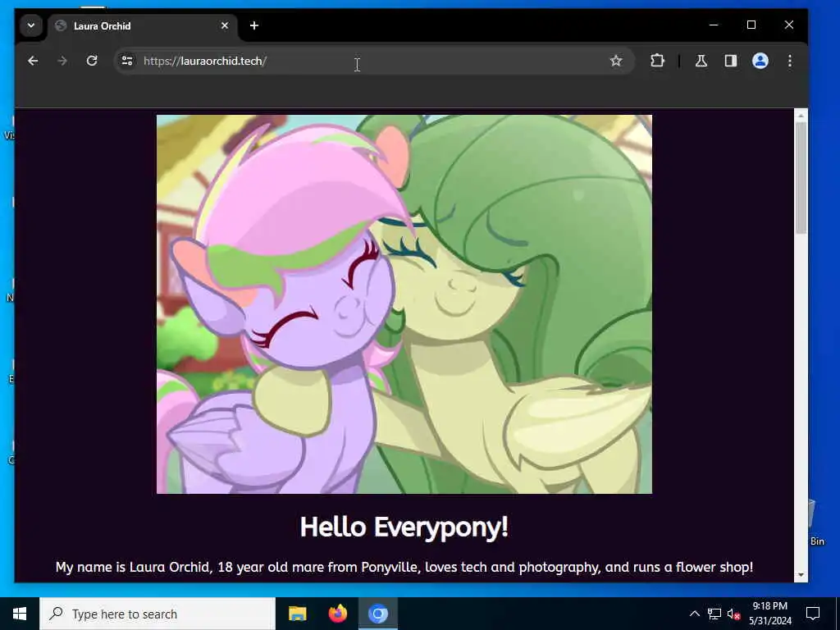The width and height of the screenshot is (840, 630).
Task: Open the Chrome profile avatar
Action: 760,61
